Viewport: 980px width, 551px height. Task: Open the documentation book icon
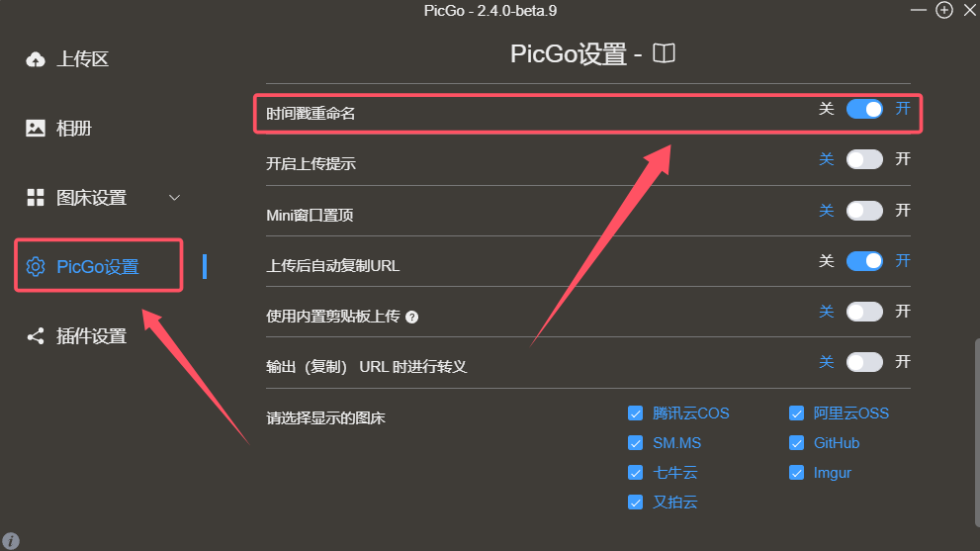click(x=664, y=53)
